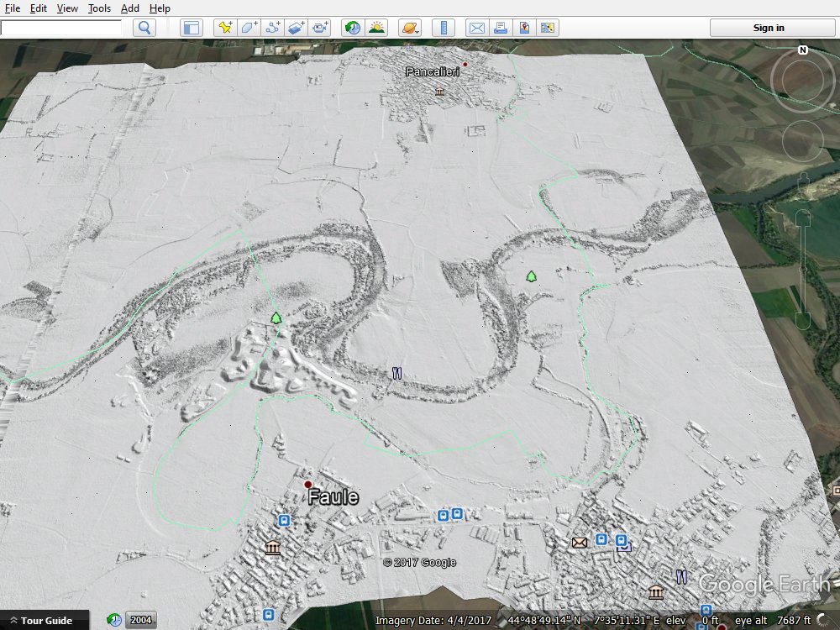840x630 pixels.
Task: Open the Tools menu
Action: tap(99, 8)
